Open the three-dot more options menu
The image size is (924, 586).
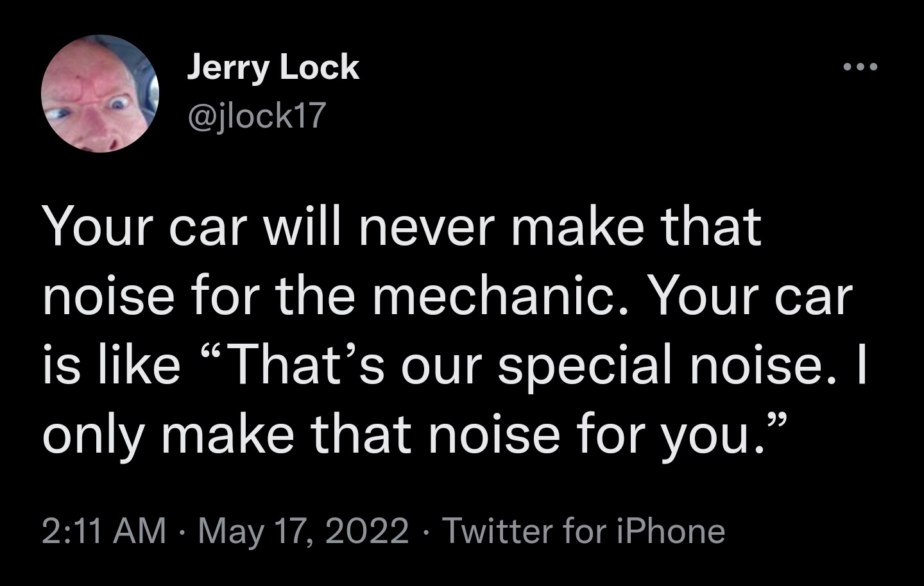click(860, 67)
